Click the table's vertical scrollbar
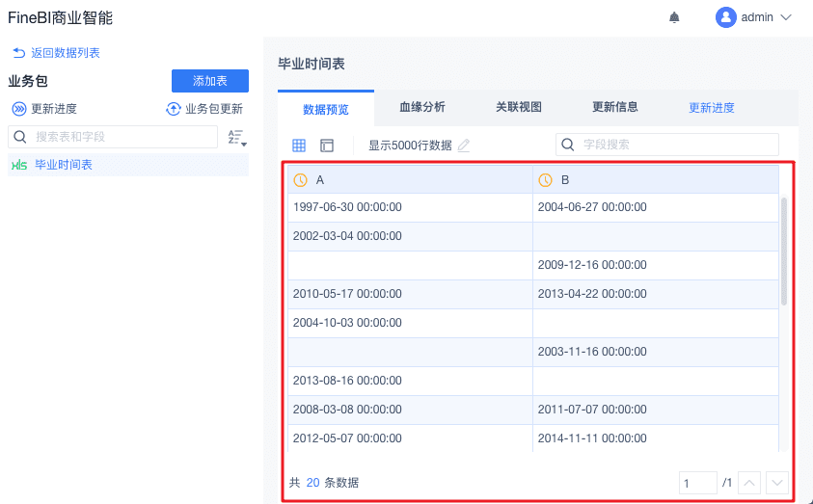 pos(784,252)
